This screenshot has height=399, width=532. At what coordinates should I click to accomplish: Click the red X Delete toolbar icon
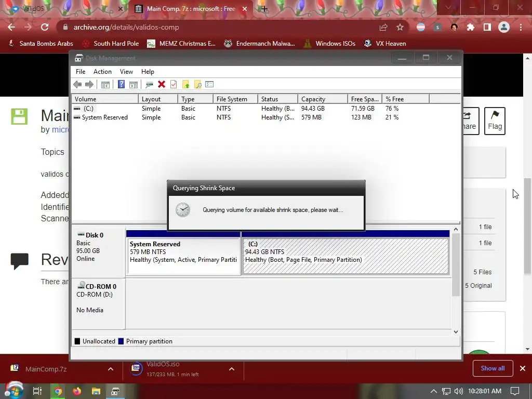tap(162, 85)
